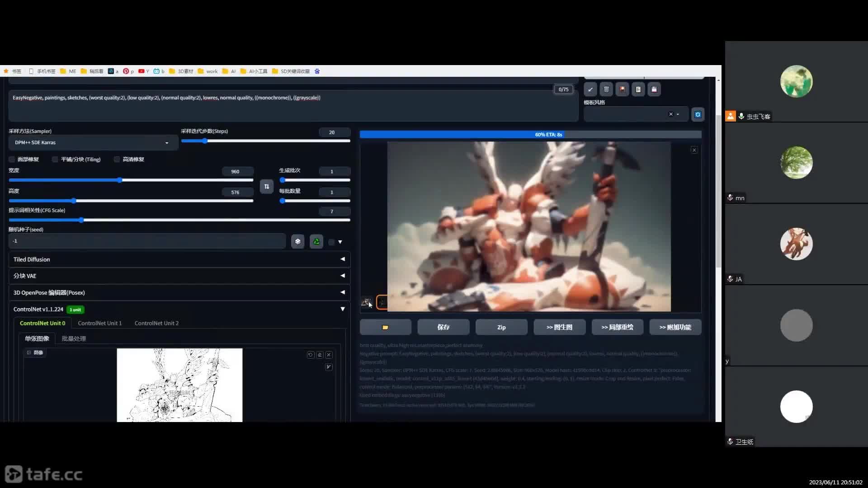Click the eraser icon on ControlNet image
Viewport: 868px width, 488px height.
coord(320,355)
